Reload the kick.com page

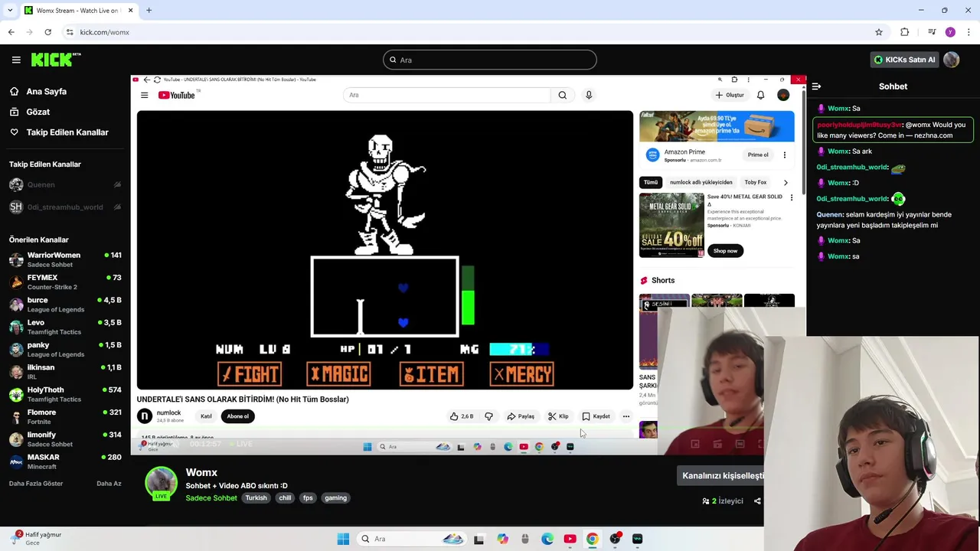[x=47, y=32]
